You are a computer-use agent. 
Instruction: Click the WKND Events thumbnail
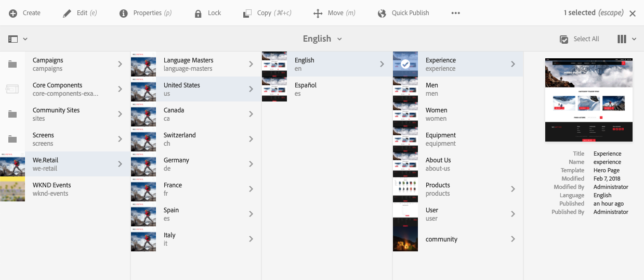12,189
